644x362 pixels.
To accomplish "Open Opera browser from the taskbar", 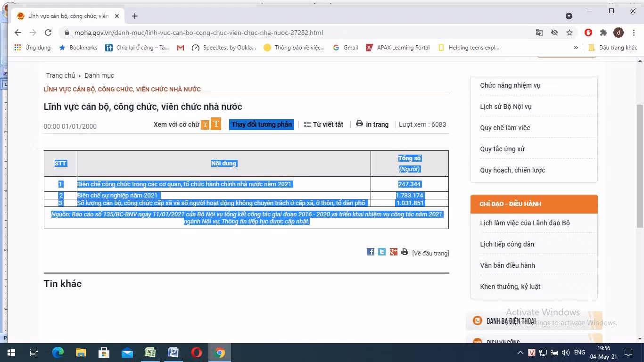I will tap(197, 353).
